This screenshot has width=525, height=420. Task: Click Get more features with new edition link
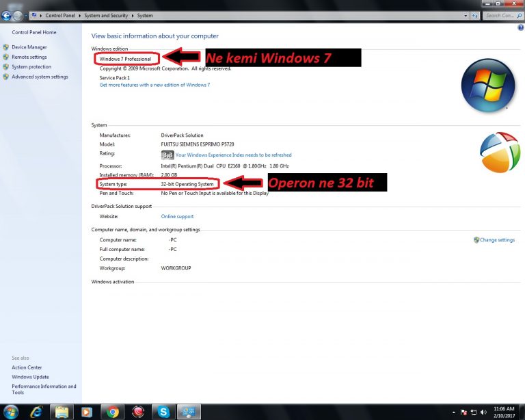[154, 85]
